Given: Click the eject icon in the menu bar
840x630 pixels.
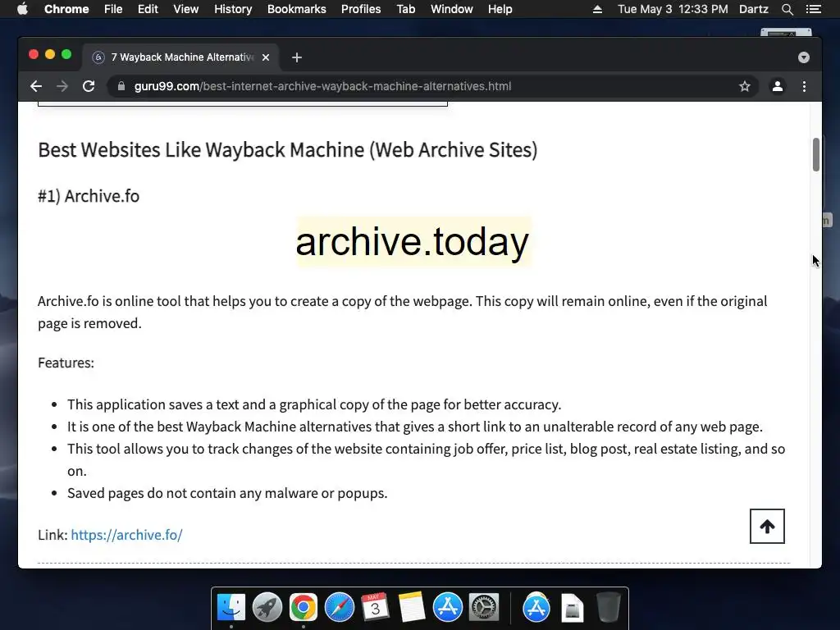Looking at the screenshot, I should pyautogui.click(x=597, y=9).
